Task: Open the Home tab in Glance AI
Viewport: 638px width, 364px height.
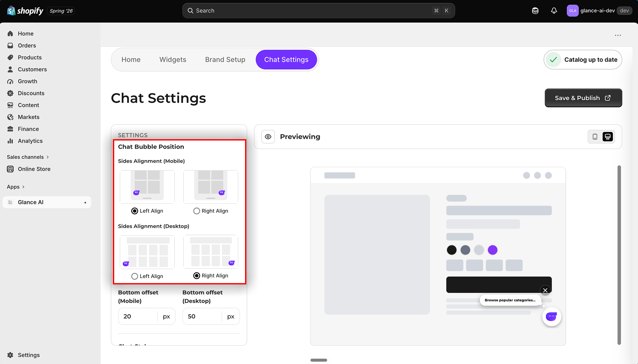Action: pos(131,60)
